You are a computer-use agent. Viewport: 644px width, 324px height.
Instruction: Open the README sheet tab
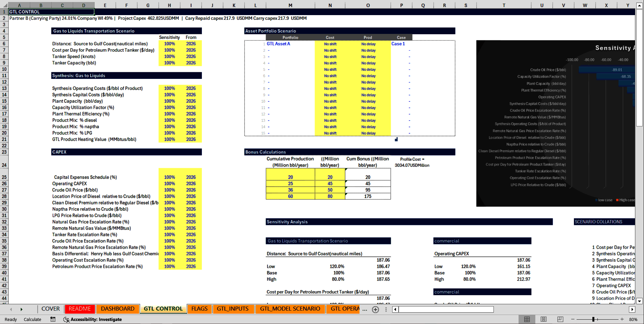point(79,309)
